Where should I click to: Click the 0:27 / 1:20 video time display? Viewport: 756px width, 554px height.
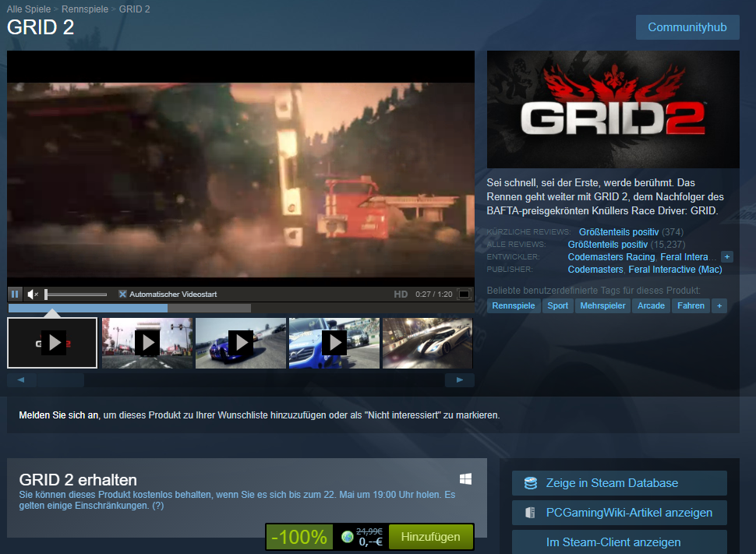tap(434, 294)
